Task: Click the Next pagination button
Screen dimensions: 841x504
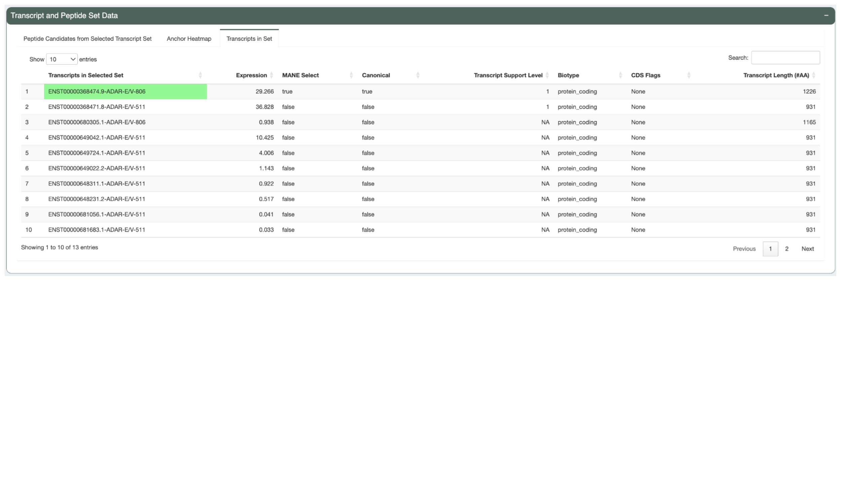Action: [808, 249]
